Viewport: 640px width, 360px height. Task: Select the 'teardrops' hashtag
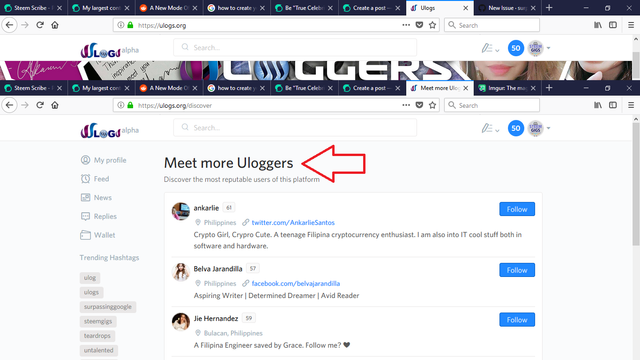pyautogui.click(x=97, y=336)
